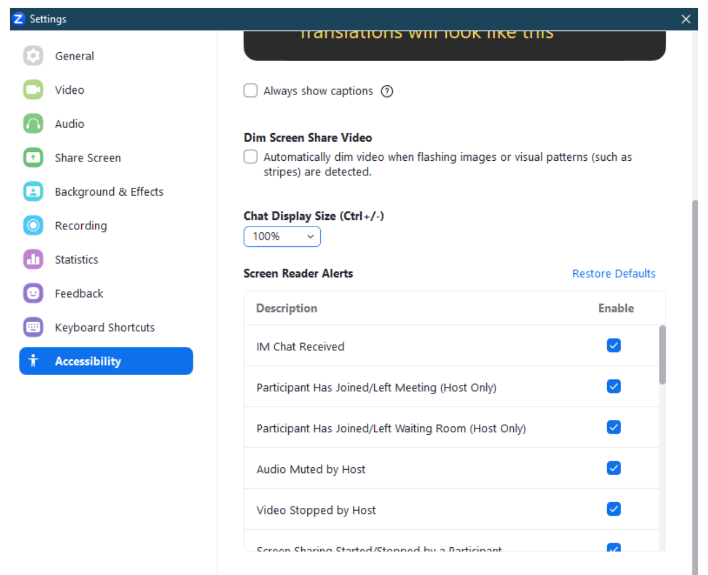Uncheck Video Stopped by Host alert
This screenshot has width=708, height=575.
pyautogui.click(x=614, y=509)
